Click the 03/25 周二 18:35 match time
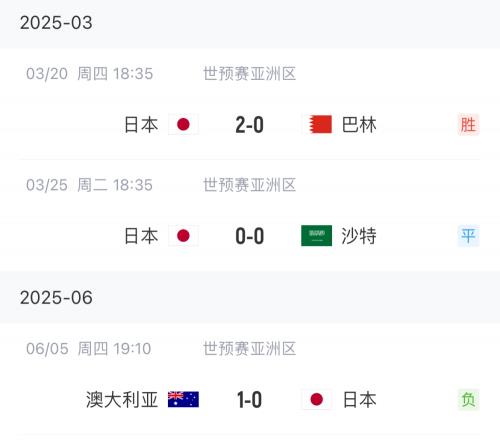Image resolution: width=500 pixels, height=440 pixels. tap(89, 185)
